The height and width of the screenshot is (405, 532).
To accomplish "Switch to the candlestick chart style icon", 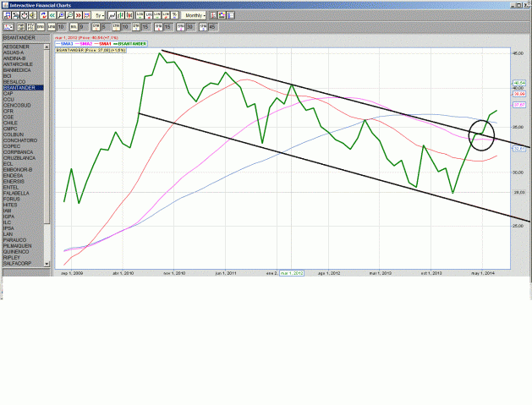I will pos(127,15).
